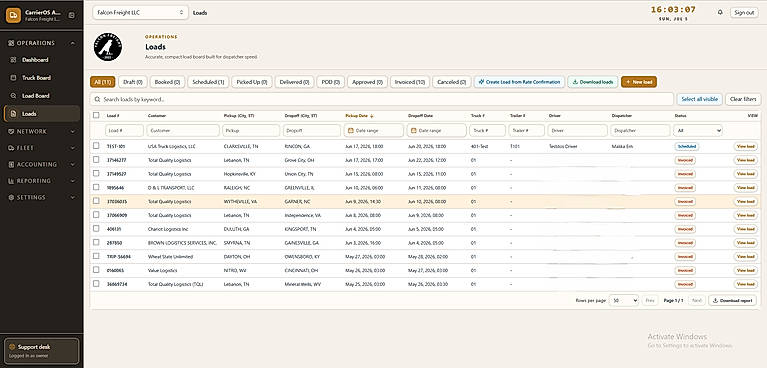Check the box for load TRIP-56694
This screenshot has width=767, height=368.
pyautogui.click(x=96, y=256)
